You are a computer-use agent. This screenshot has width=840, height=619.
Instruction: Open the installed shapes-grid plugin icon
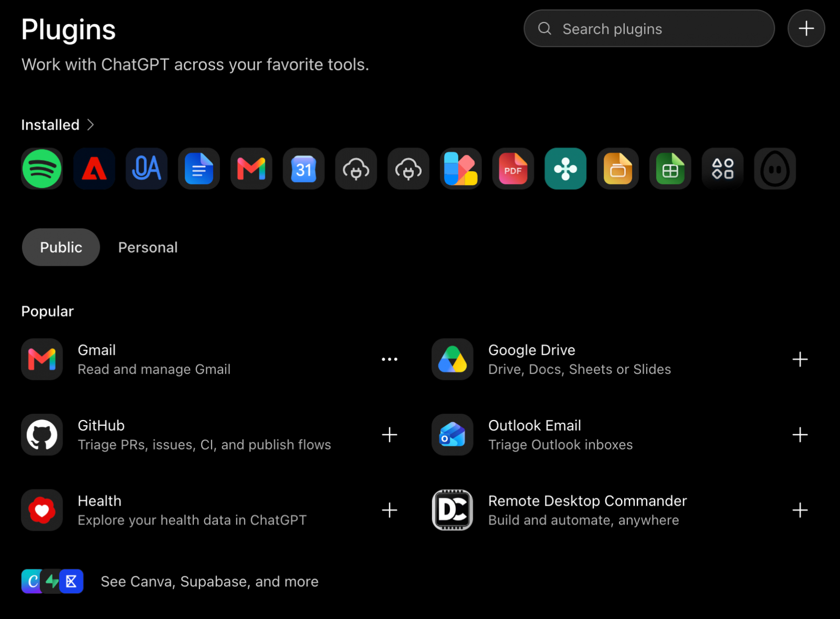(x=722, y=169)
